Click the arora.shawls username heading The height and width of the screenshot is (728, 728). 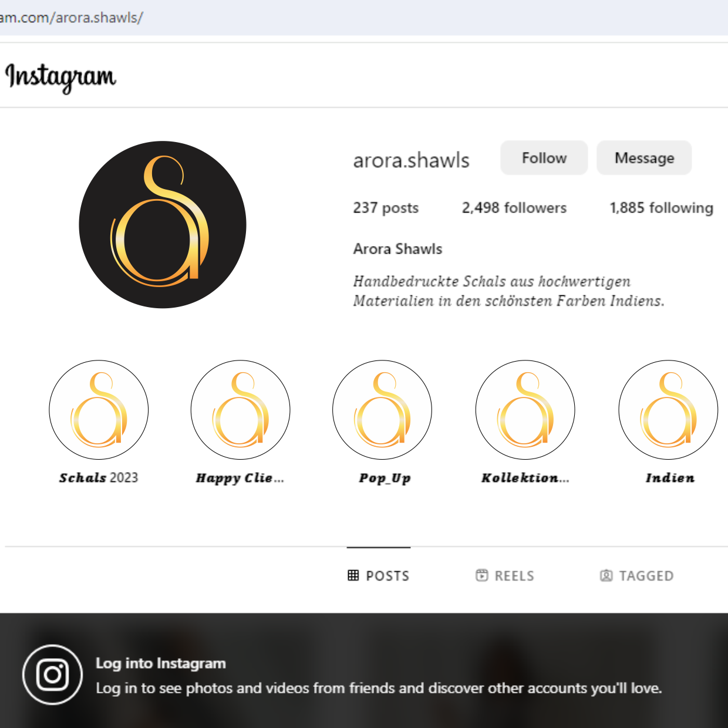pyautogui.click(x=412, y=160)
